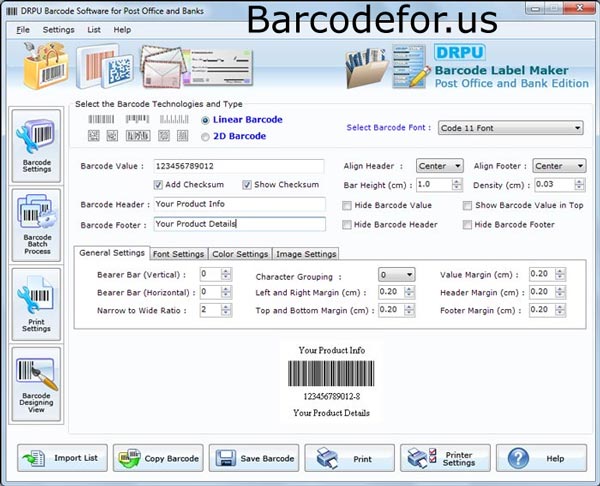Click the DRPU logo
The image size is (600, 486).
460,52
